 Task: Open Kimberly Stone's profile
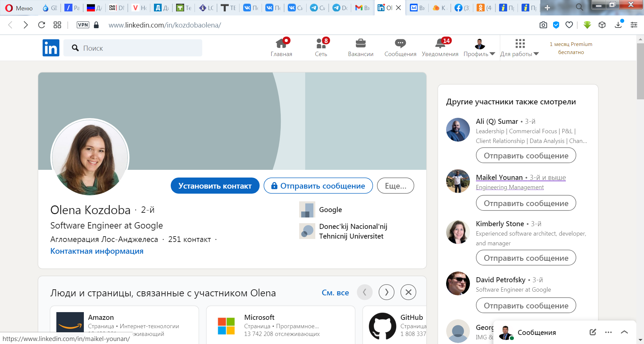[500, 224]
